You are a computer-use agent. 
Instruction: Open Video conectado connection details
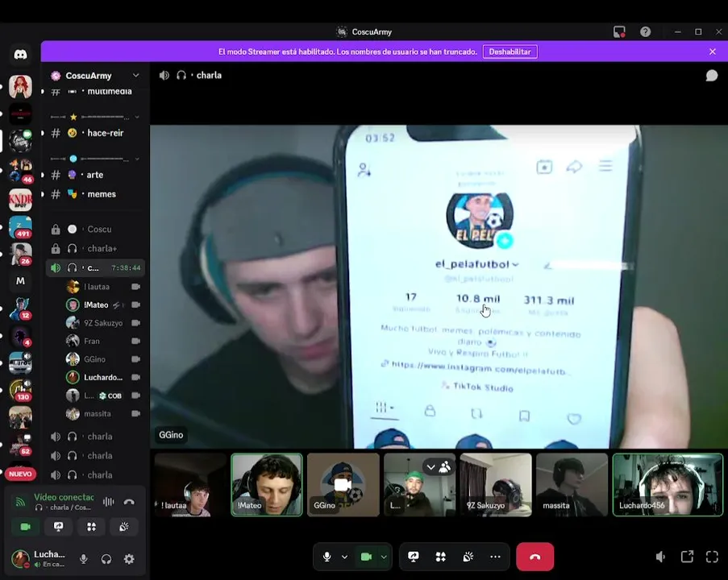pos(64,497)
